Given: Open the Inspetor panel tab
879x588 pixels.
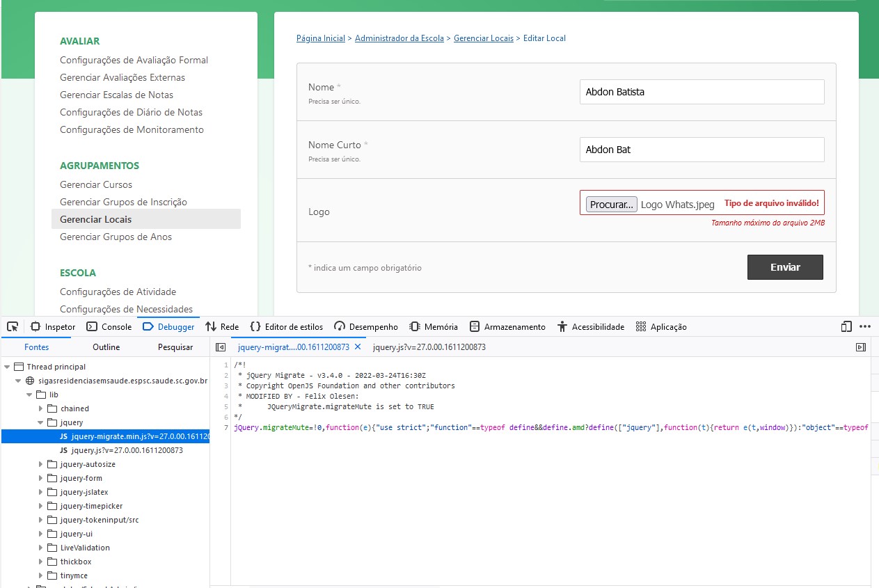Looking at the screenshot, I should pyautogui.click(x=54, y=326).
